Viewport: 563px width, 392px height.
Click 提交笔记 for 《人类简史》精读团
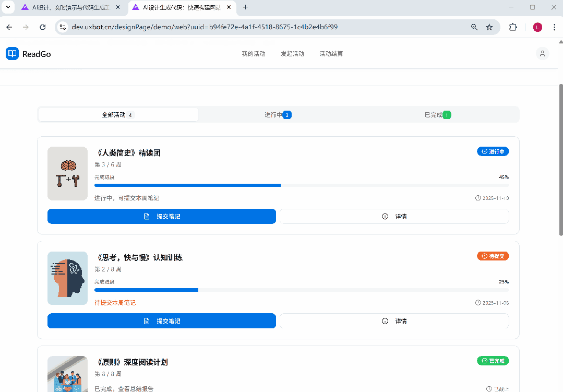pos(162,217)
